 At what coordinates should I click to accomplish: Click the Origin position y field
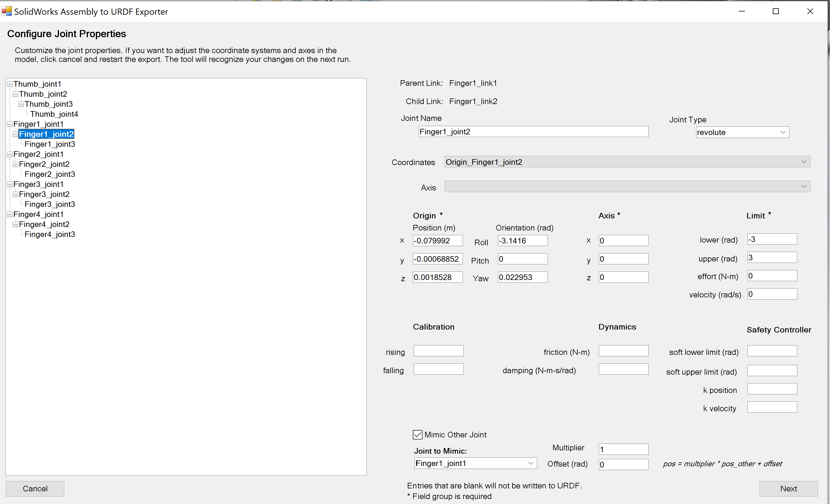438,259
